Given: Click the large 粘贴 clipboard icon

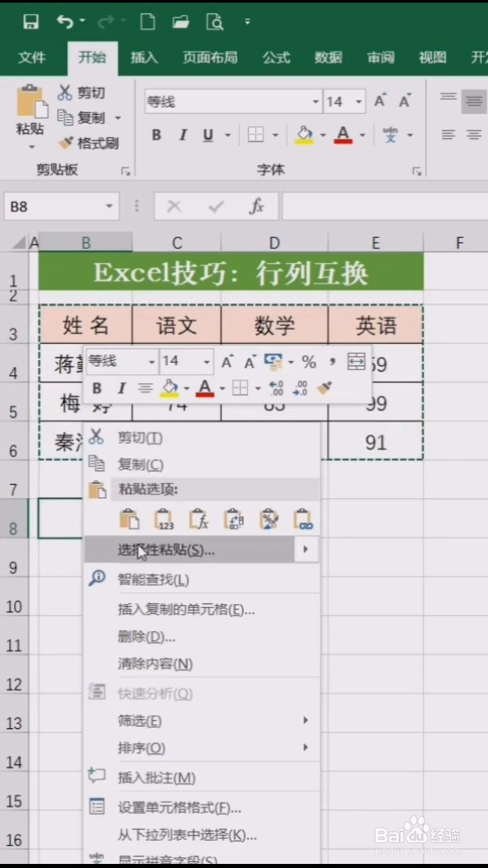Looking at the screenshot, I should pos(32,102).
